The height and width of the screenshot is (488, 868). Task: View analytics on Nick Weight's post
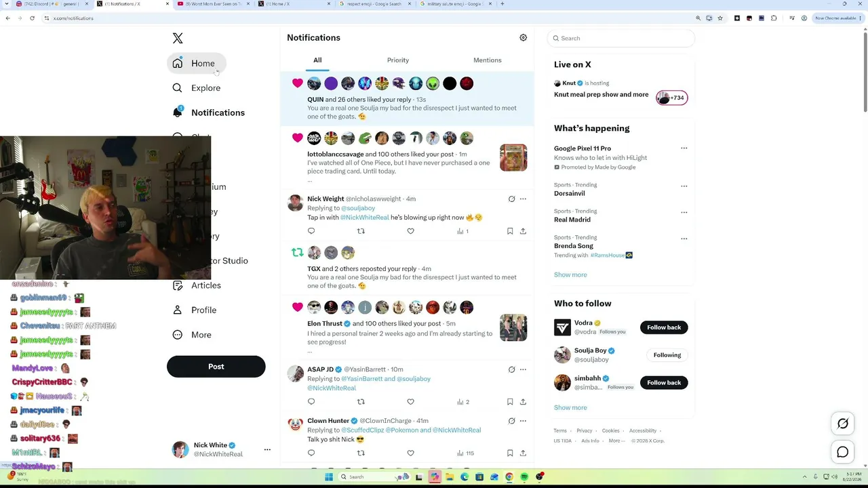coord(462,231)
